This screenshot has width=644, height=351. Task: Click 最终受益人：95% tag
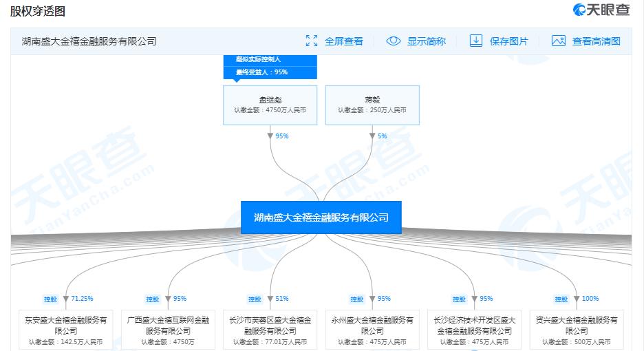(x=261, y=72)
